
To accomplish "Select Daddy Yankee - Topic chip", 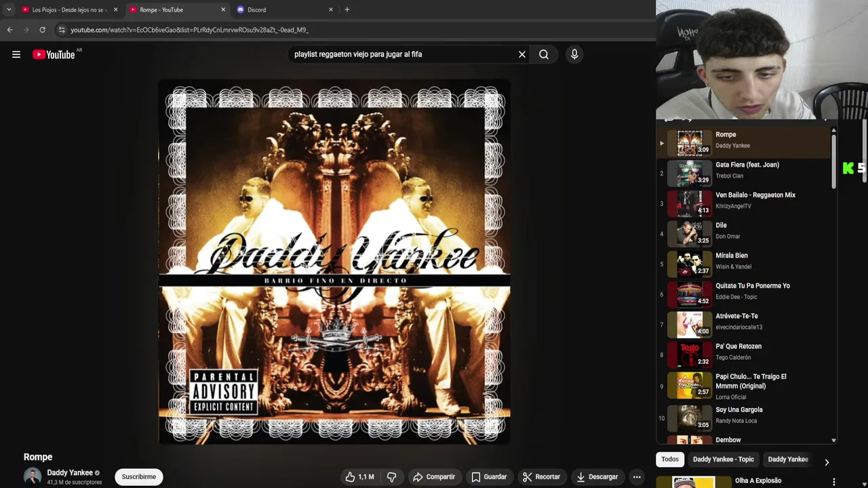I will [x=723, y=460].
